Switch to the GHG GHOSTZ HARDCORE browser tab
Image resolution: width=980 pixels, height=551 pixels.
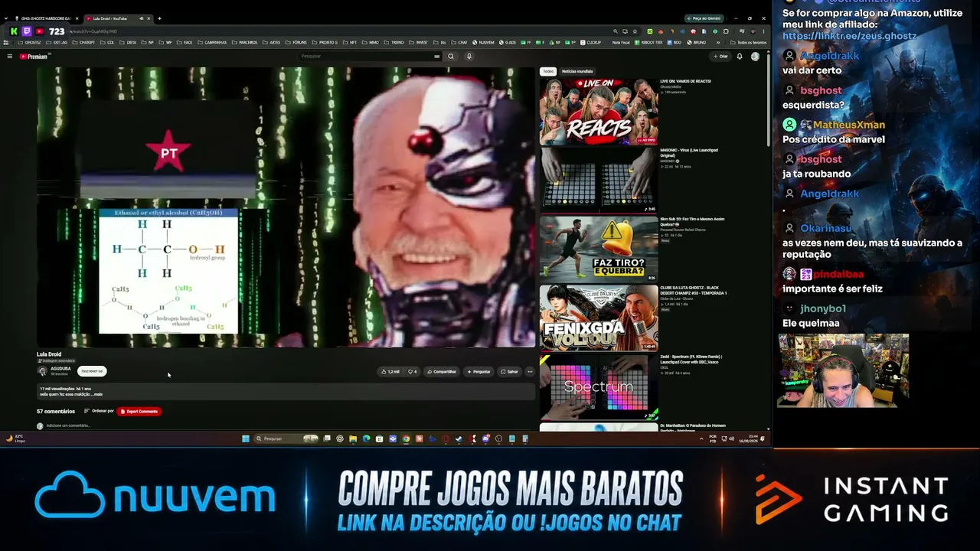point(46,18)
